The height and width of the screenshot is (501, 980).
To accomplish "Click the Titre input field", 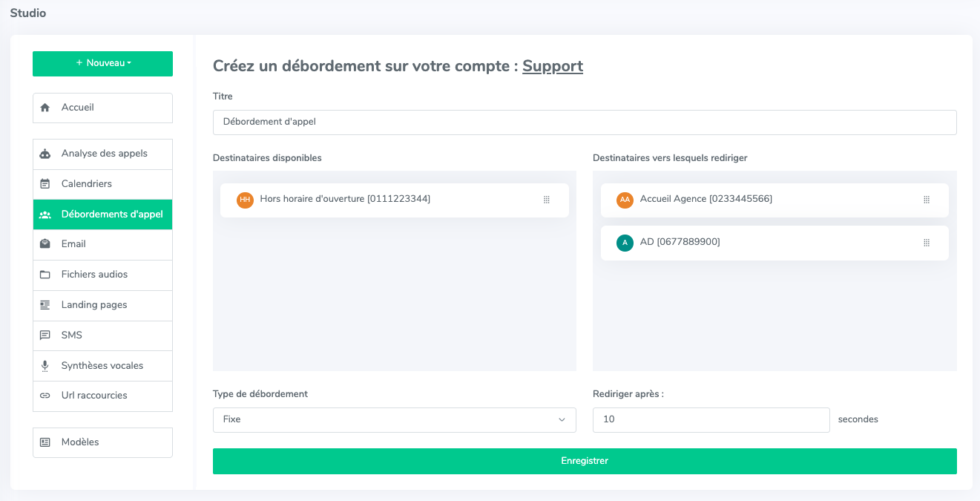I will 585,122.
